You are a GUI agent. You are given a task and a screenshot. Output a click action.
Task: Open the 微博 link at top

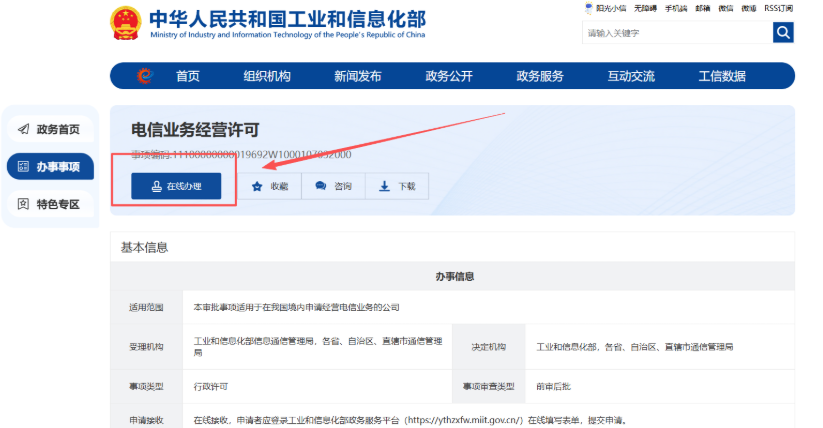(749, 8)
